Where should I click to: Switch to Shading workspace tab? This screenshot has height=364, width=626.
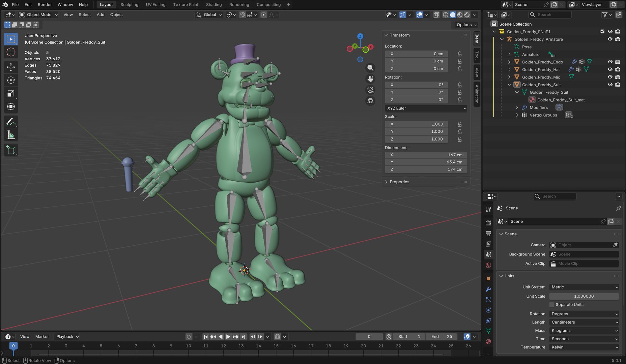pyautogui.click(x=214, y=5)
